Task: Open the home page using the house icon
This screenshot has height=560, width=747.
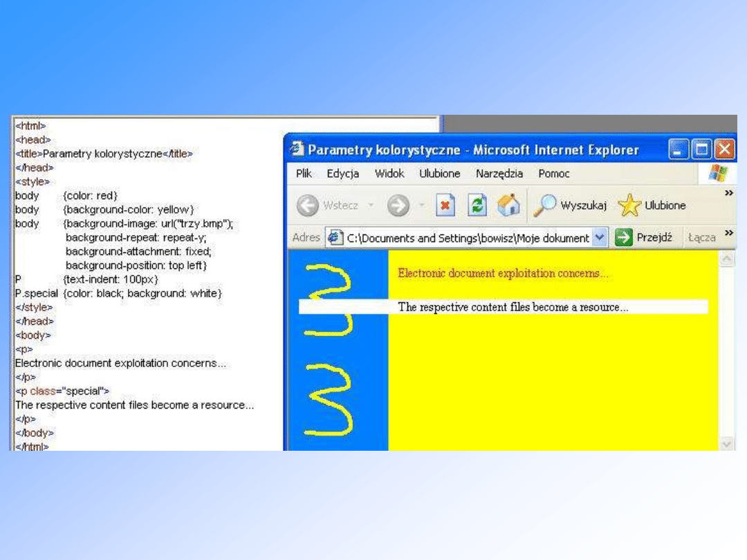Action: 510,205
